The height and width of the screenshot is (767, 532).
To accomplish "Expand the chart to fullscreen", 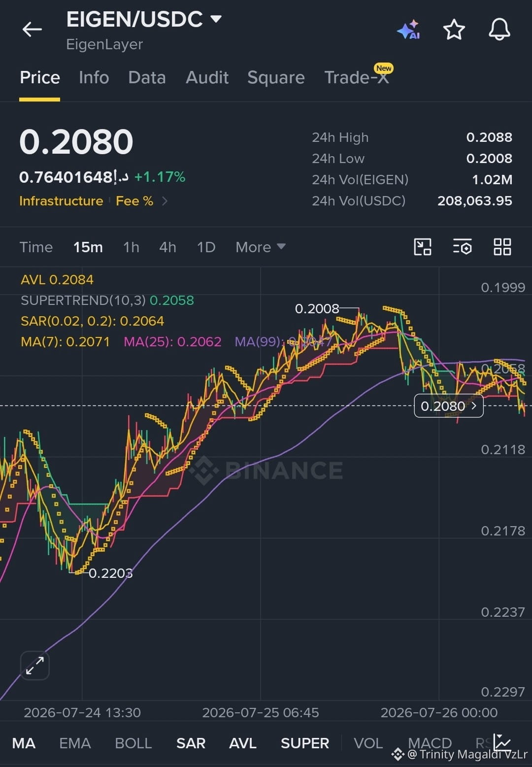I will pyautogui.click(x=35, y=666).
